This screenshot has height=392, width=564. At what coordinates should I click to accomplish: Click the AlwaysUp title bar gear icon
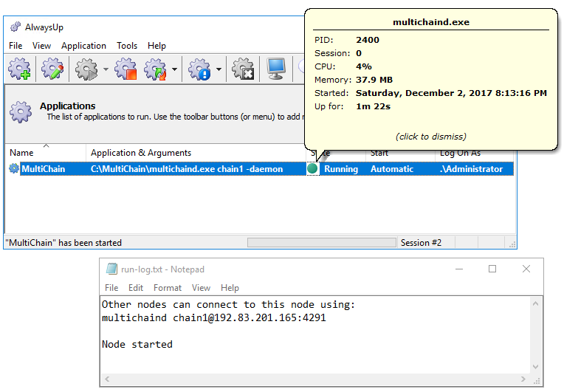pos(16,27)
